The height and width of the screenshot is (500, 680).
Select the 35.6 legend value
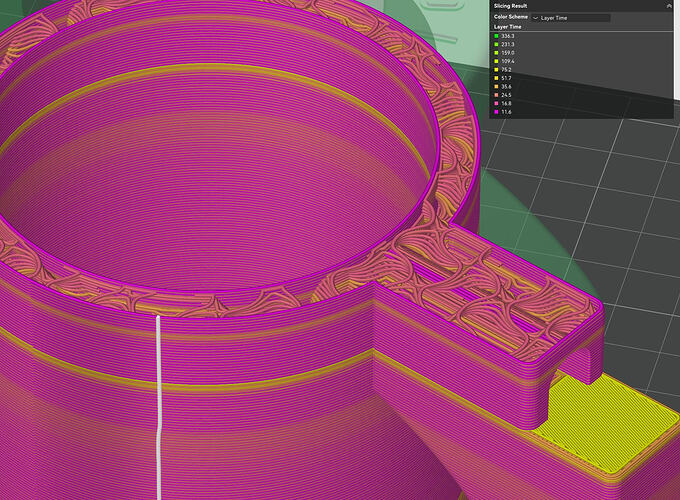click(507, 87)
